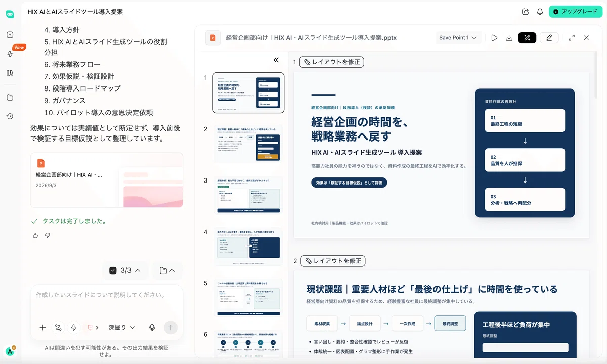Collapse the slide thumbnail panel
Screen dimensions: 607x364
pos(276,60)
